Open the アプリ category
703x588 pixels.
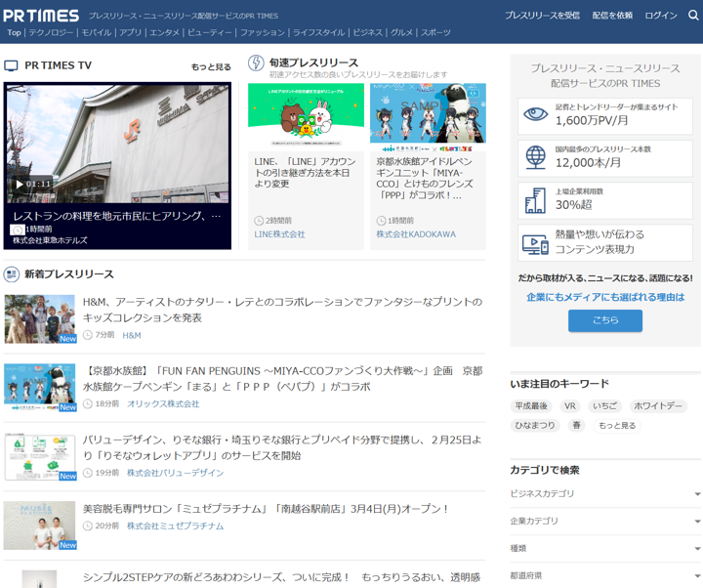[131, 32]
